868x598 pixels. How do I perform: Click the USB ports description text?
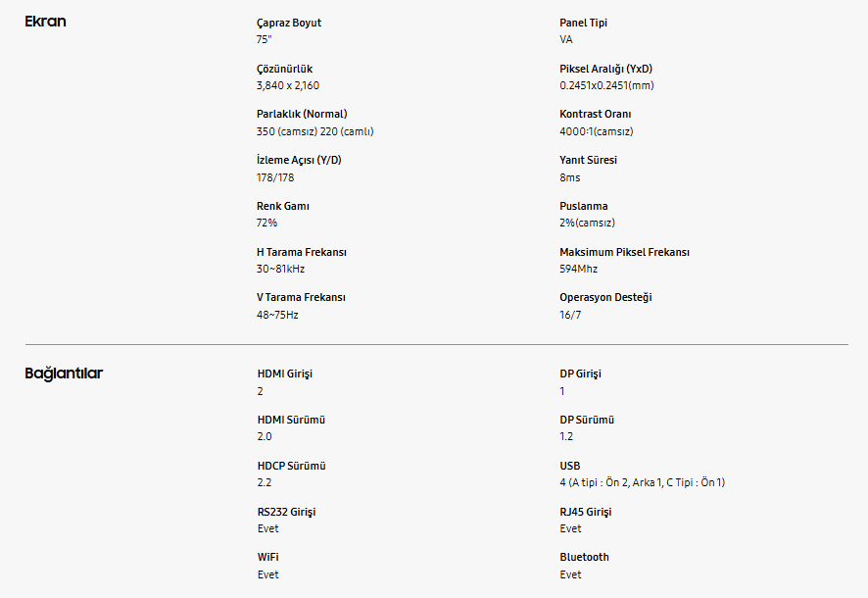click(642, 482)
